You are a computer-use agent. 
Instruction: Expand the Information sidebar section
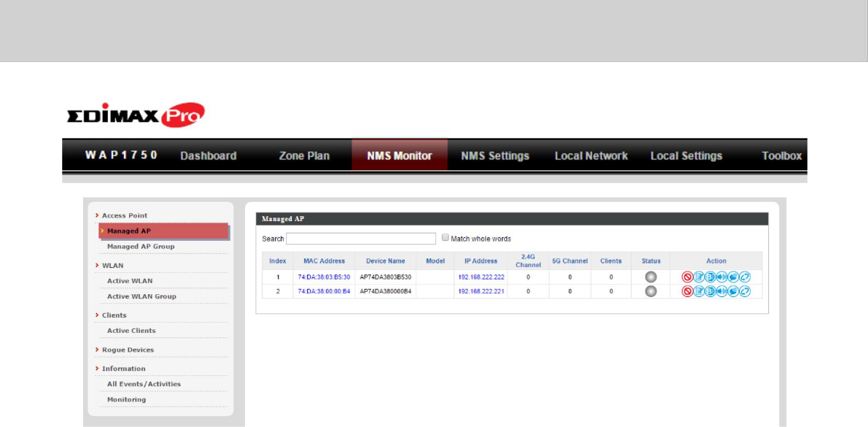pos(123,369)
